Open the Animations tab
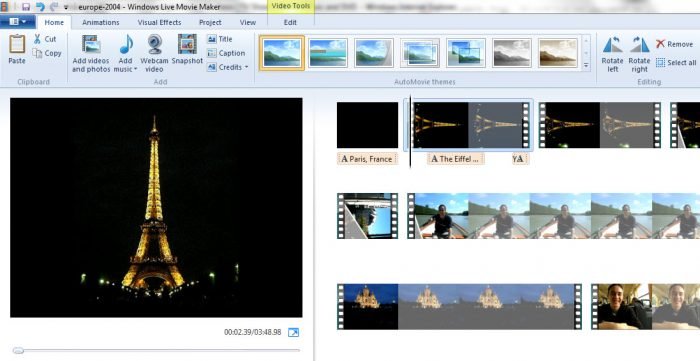This screenshot has width=700, height=361. click(100, 22)
